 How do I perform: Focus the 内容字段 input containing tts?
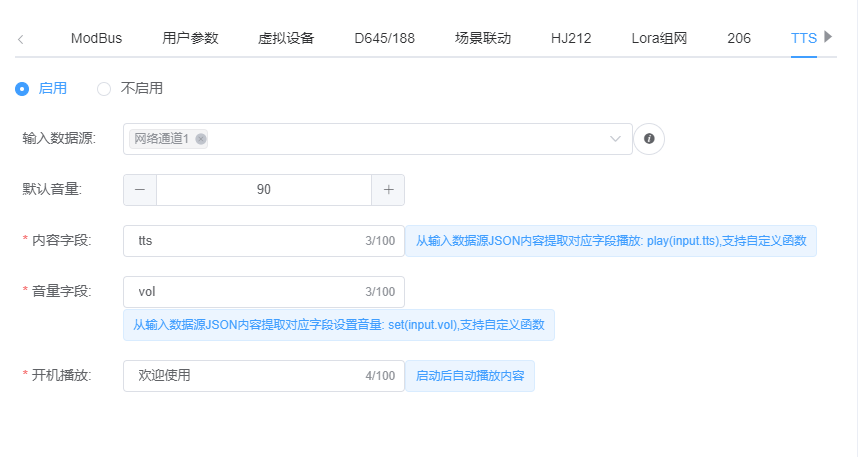(264, 241)
